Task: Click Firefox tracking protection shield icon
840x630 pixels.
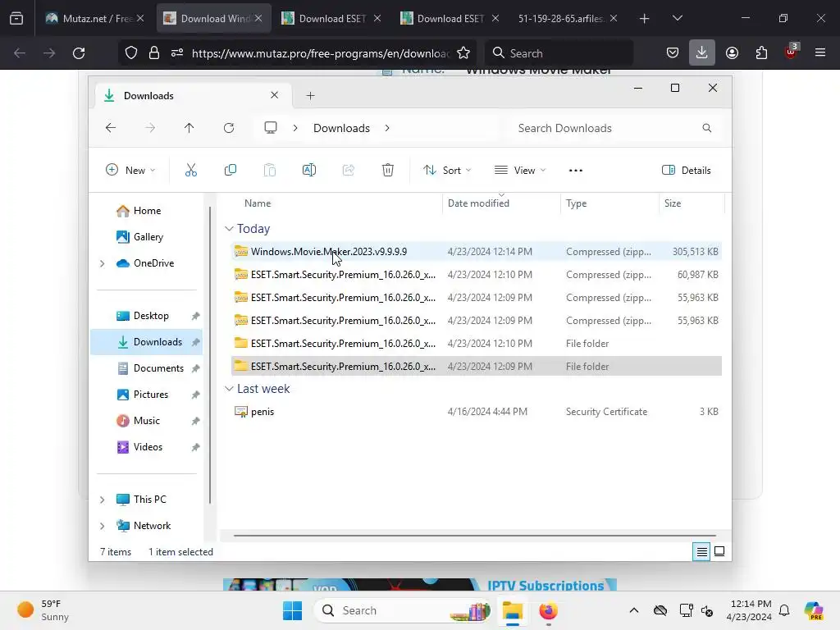Action: [x=131, y=53]
